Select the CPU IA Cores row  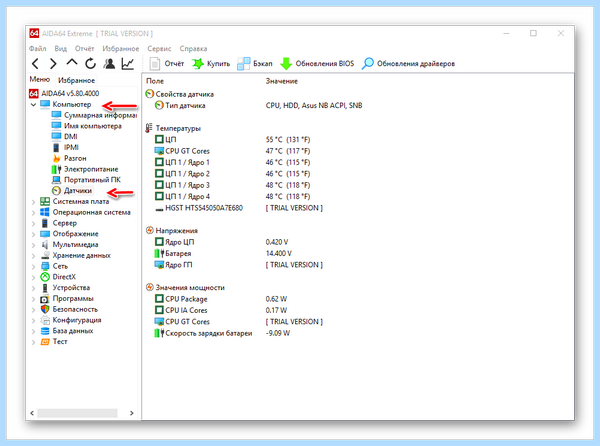pyautogui.click(x=221, y=310)
